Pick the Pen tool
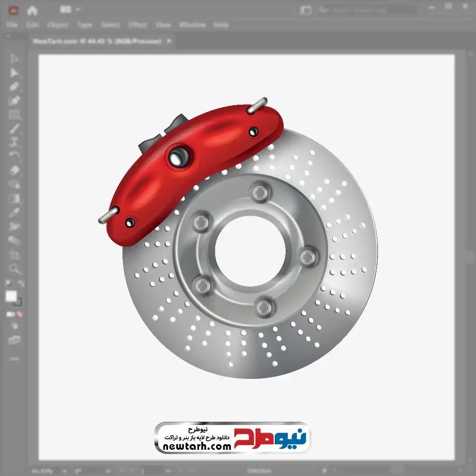476x476 pixels. coord(14,87)
